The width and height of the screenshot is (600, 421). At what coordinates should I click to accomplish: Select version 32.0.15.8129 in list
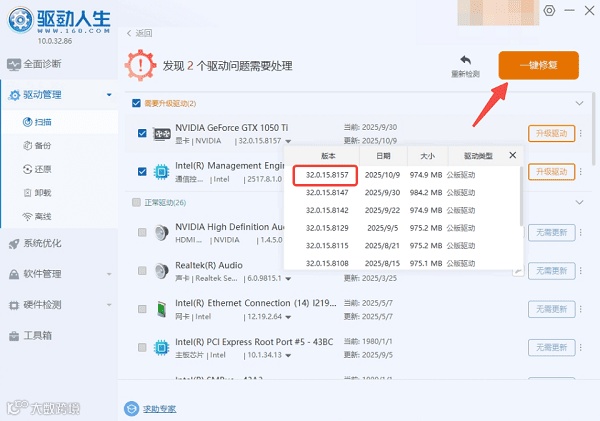coord(327,228)
